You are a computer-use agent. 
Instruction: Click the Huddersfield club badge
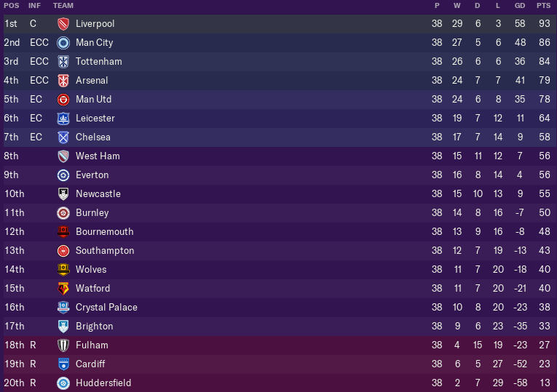63,383
